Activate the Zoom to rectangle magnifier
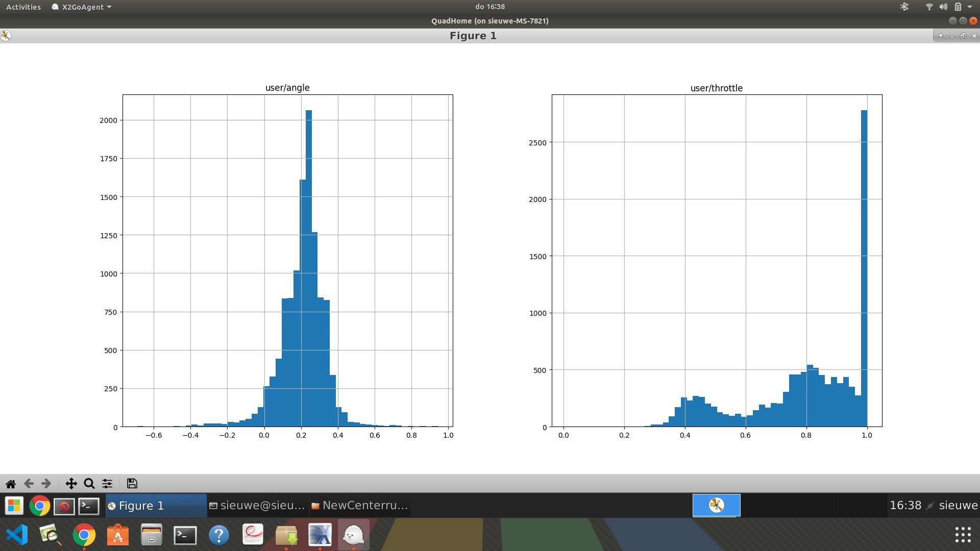 pos(89,484)
